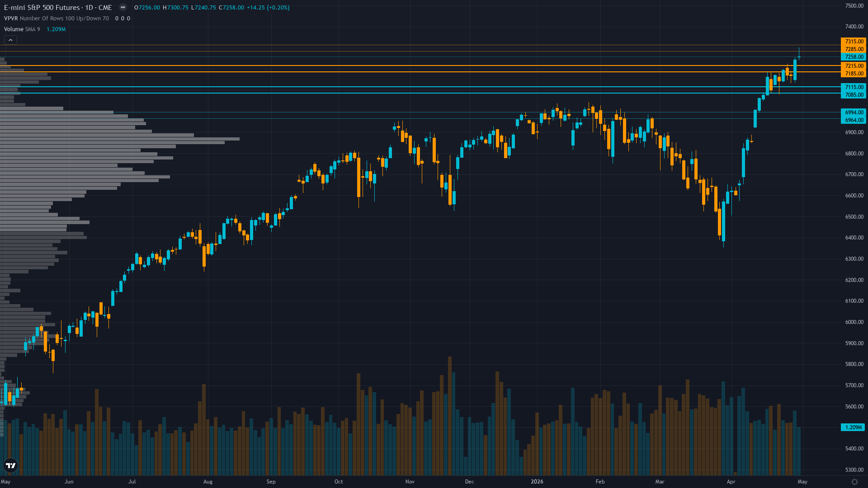Click the 5300.00 price axis label
The height and width of the screenshot is (488, 868).
click(x=854, y=470)
